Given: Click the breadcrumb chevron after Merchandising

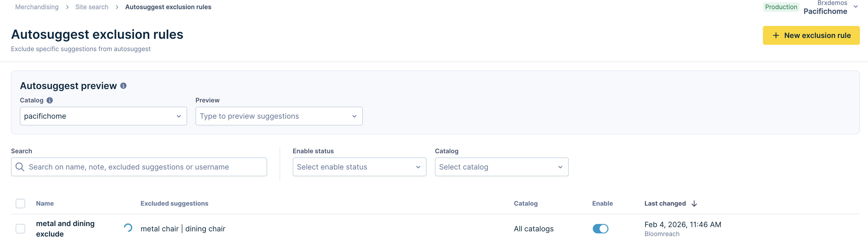Looking at the screenshot, I should click(x=67, y=7).
